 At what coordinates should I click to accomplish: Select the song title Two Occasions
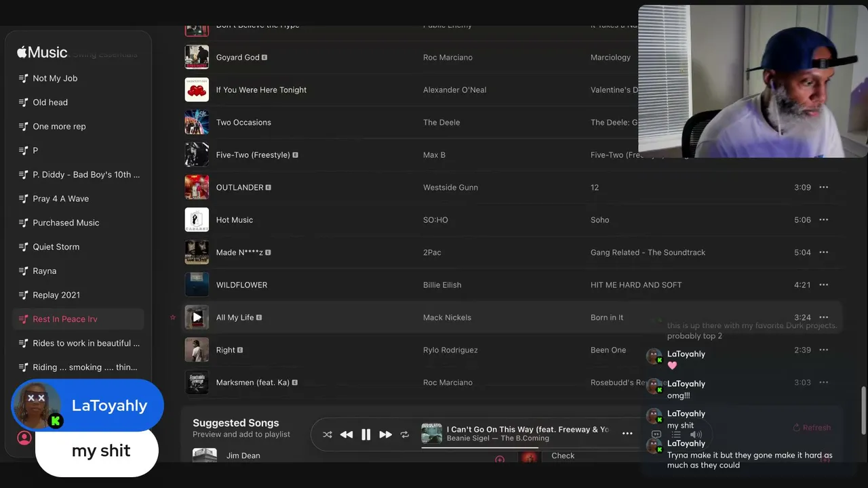243,122
